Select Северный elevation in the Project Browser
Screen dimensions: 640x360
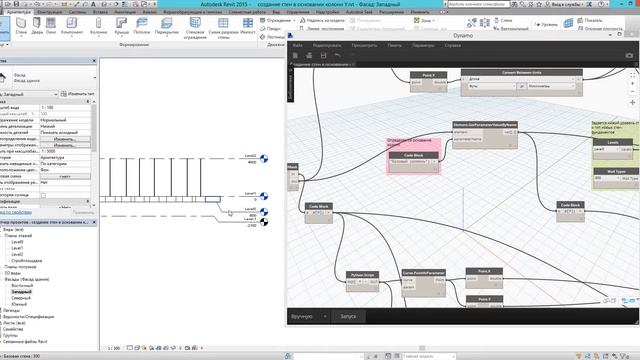pos(21,298)
